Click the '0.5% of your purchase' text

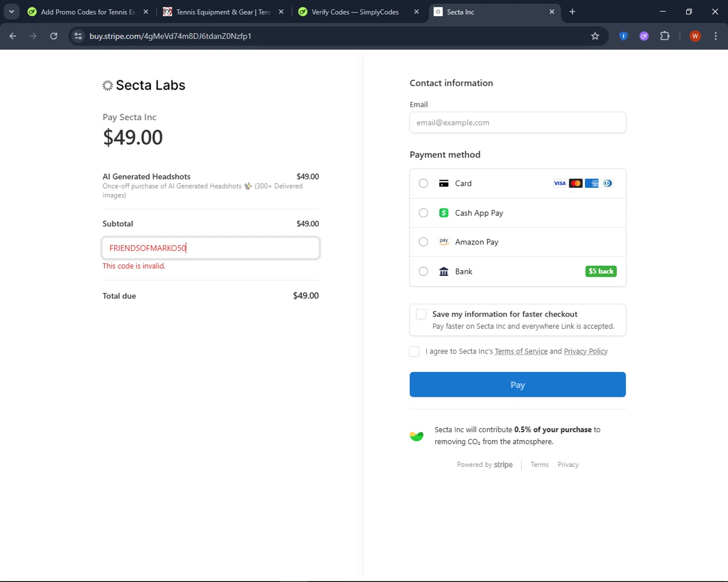pyautogui.click(x=553, y=430)
